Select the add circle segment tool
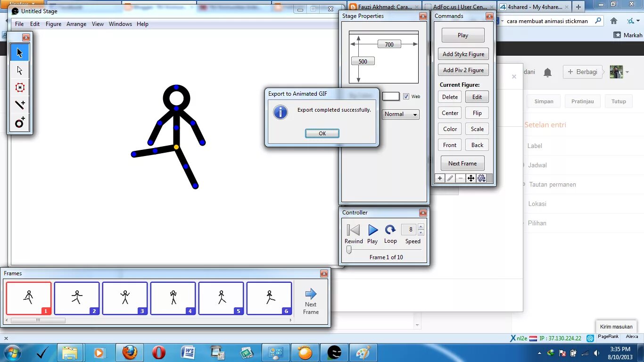This screenshot has height=362, width=644. click(x=20, y=123)
